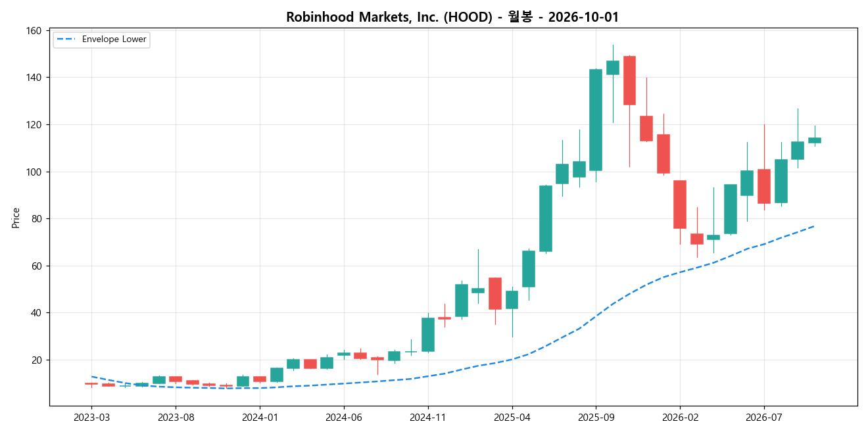The height and width of the screenshot is (434, 868).
Task: Click the Envelope Lower legend entry
Action: click(101, 39)
